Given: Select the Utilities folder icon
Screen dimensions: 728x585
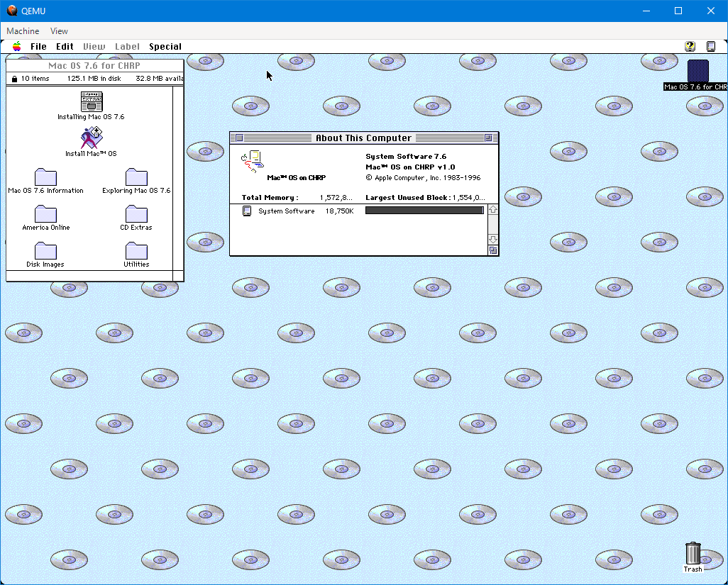Looking at the screenshot, I should coord(136,251).
